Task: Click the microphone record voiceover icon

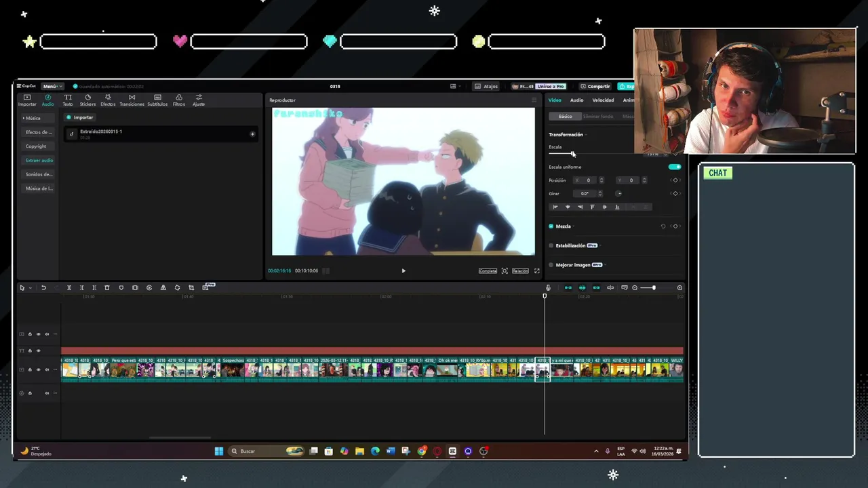Action: [549, 288]
